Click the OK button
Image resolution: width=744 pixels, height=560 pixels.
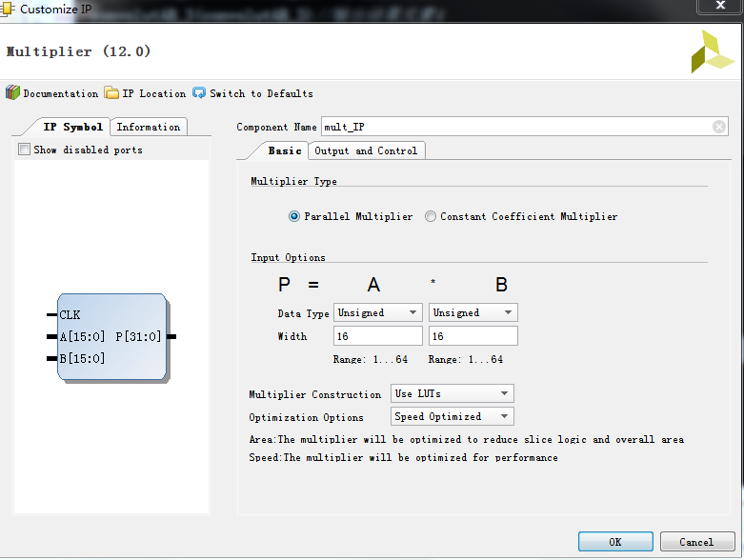[x=615, y=542]
